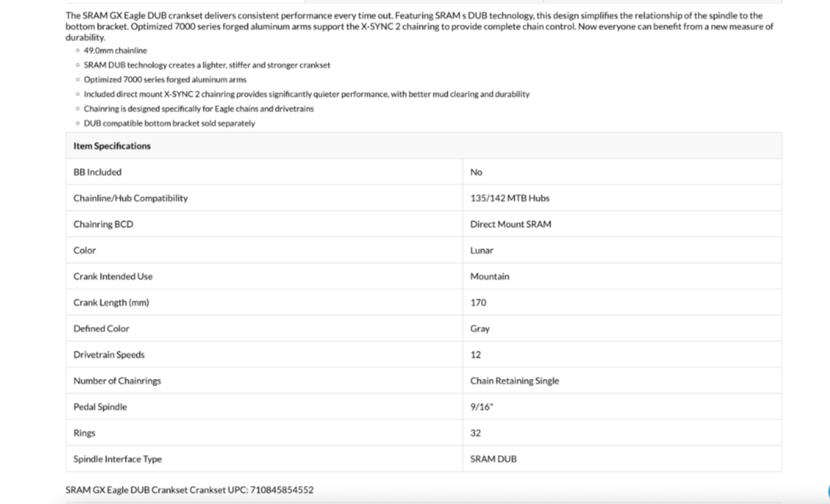Click the Gray defined color value
This screenshot has width=830, height=504.
(x=480, y=328)
